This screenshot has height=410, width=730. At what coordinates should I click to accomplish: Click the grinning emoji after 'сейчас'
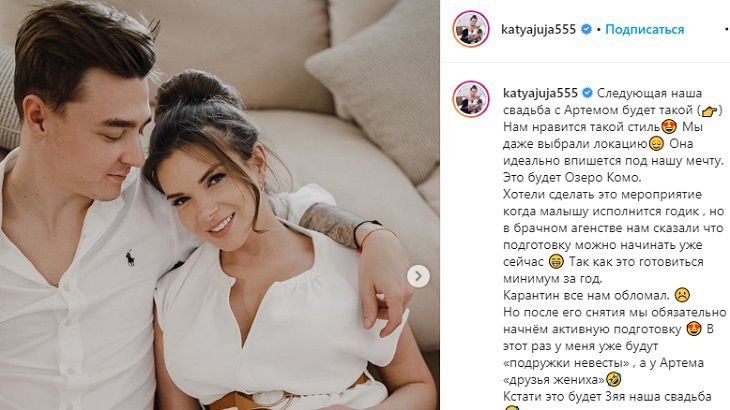tap(556, 262)
